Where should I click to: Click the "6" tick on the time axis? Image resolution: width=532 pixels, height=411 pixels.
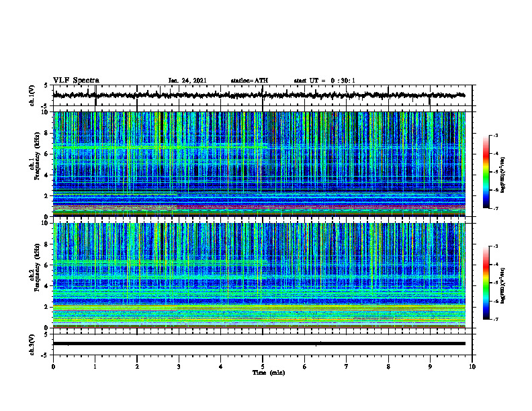(x=305, y=367)
